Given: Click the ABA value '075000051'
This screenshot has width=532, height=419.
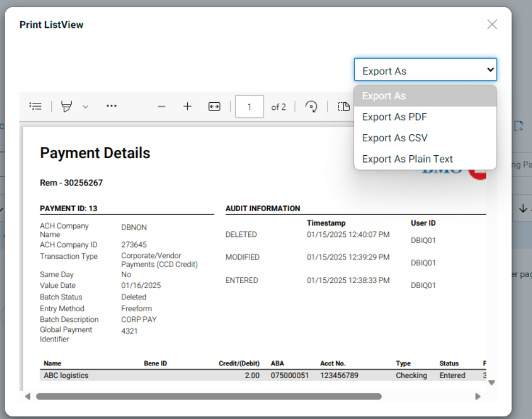Looking at the screenshot, I should (289, 375).
